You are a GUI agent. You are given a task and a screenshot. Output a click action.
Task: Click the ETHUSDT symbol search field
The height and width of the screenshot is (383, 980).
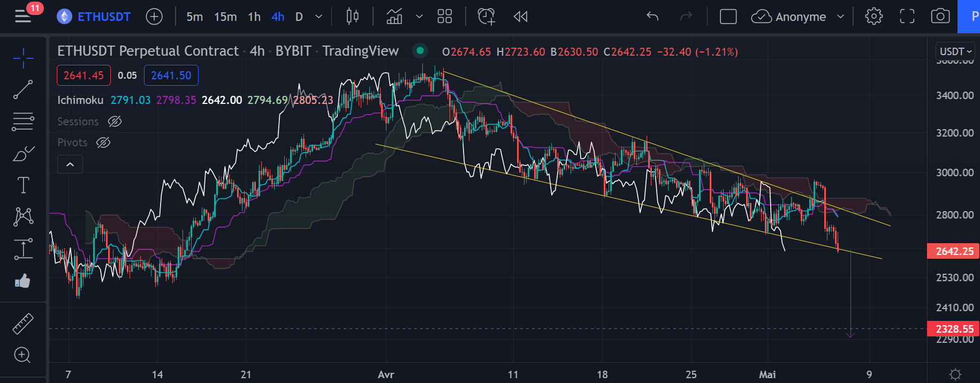click(x=103, y=17)
